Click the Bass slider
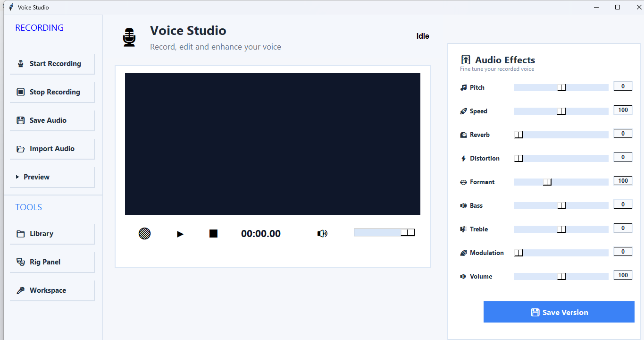Image resolution: width=644 pixels, height=340 pixels. pyautogui.click(x=561, y=205)
